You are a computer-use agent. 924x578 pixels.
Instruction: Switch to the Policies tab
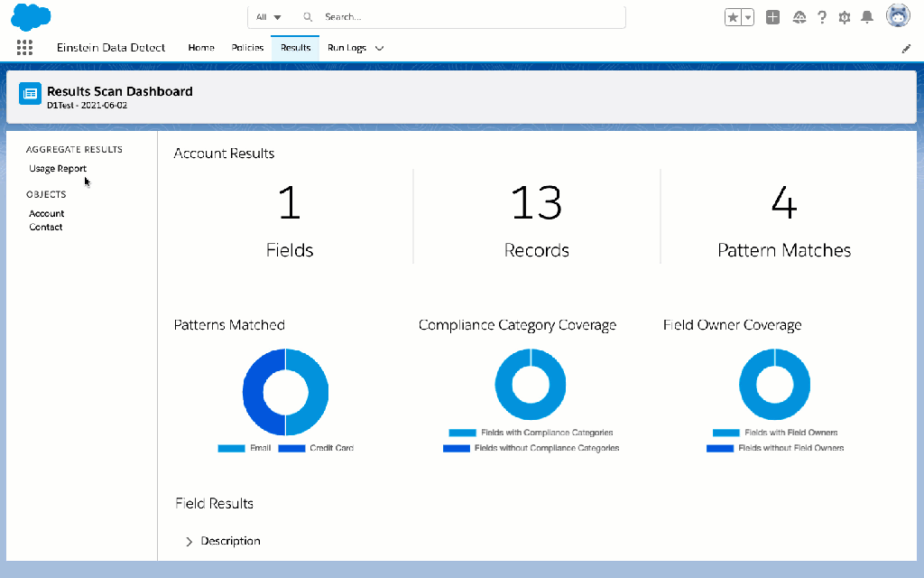(x=247, y=48)
